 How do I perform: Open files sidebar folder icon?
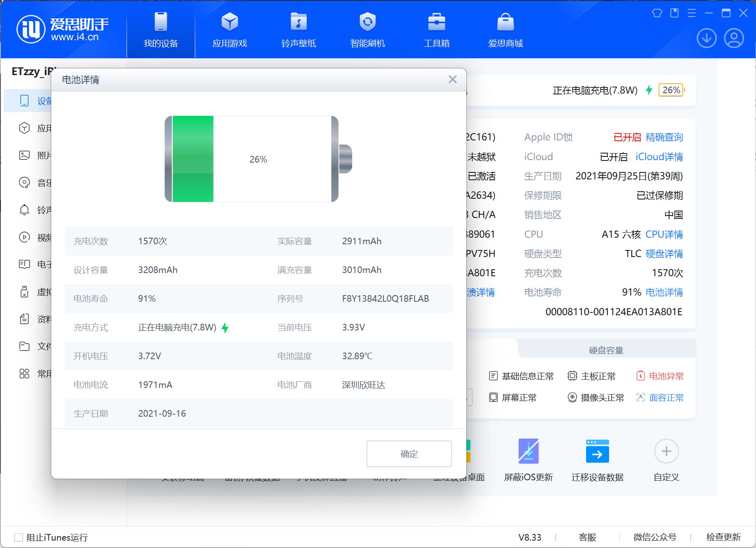[x=24, y=346]
